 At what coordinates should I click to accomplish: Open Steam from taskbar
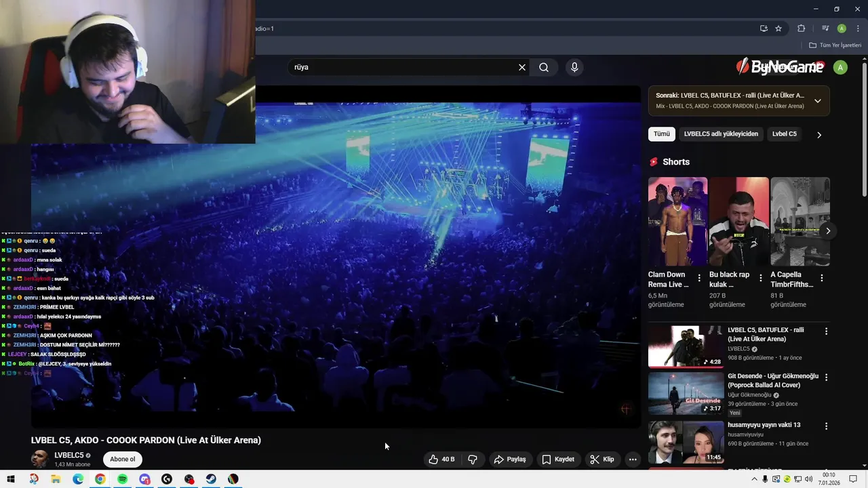[x=211, y=479]
